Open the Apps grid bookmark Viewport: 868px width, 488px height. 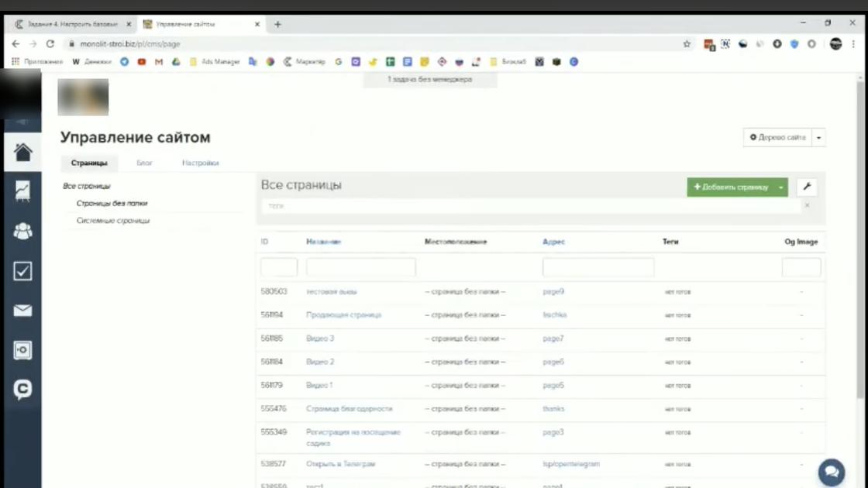coord(37,62)
